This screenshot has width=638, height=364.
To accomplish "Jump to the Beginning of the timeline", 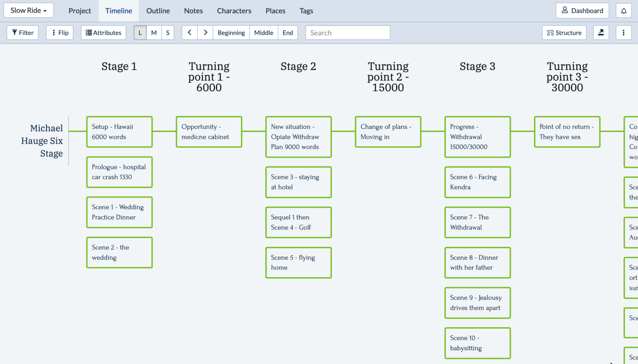I will click(231, 32).
